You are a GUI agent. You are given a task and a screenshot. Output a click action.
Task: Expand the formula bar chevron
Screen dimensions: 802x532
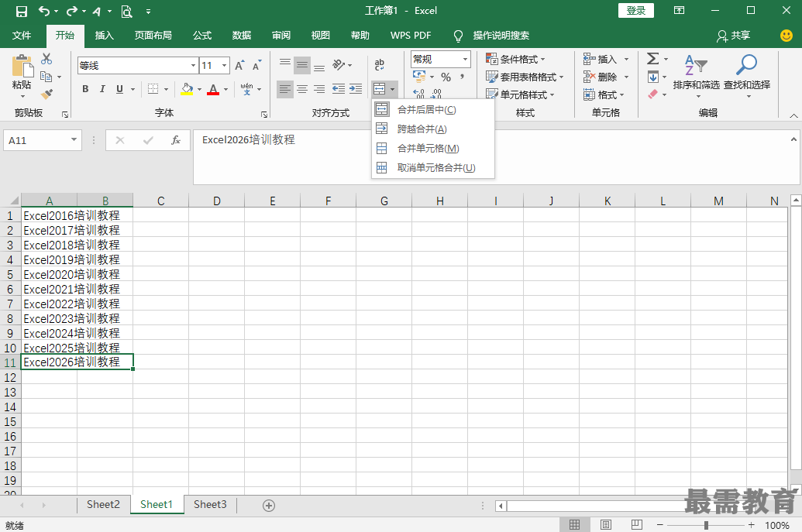pos(793,139)
